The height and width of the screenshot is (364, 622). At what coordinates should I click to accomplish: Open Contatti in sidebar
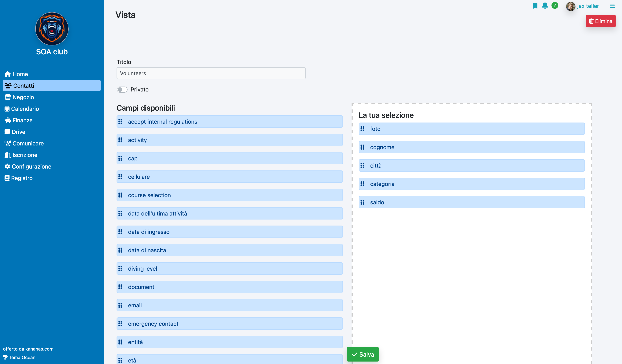52,86
